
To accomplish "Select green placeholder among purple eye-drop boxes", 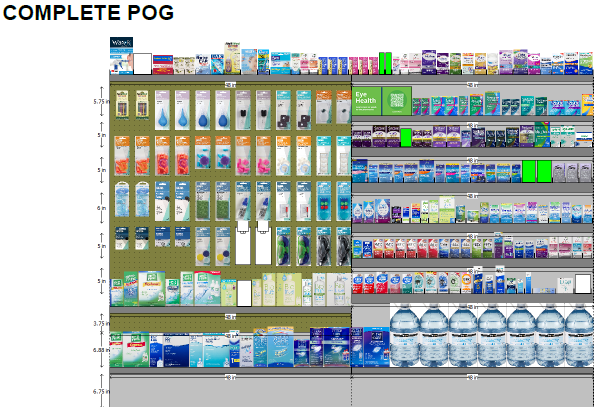I will (406, 138).
